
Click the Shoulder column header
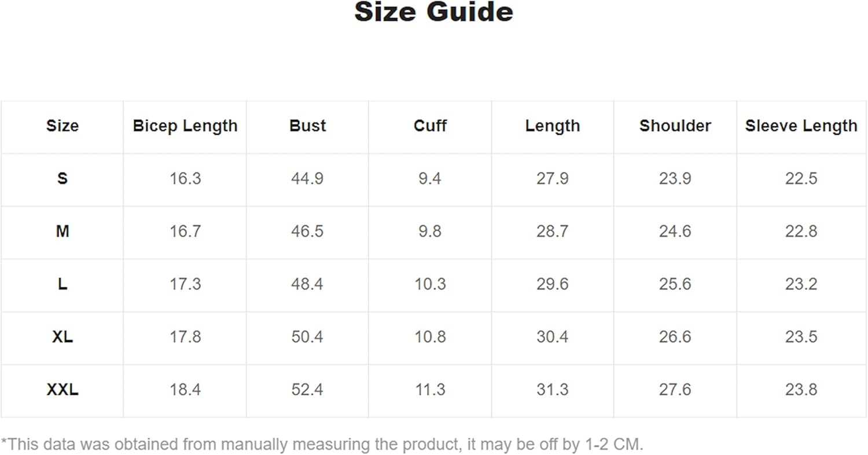click(675, 126)
